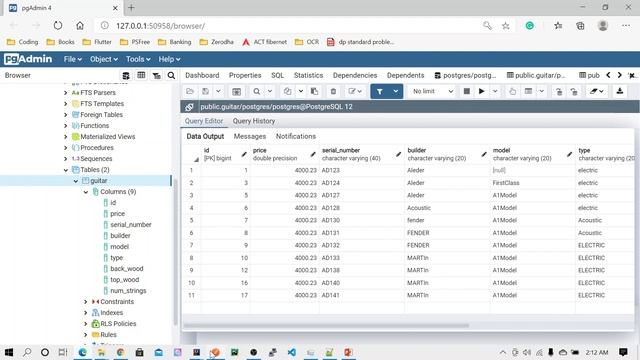
Task: Expand the Constraints tree node
Action: [x=86, y=302]
